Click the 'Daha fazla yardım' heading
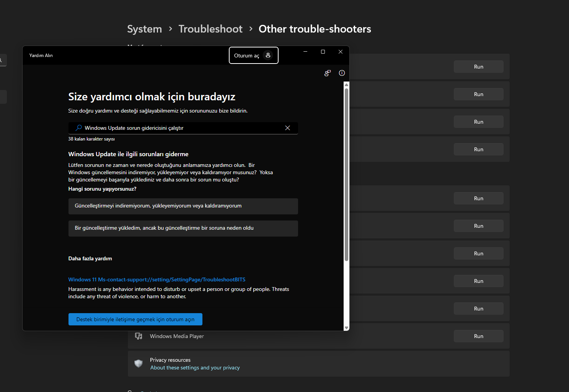 [90, 258]
